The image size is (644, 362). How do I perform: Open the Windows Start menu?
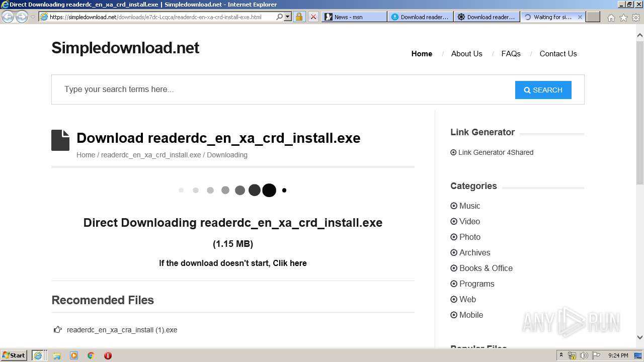coord(14,355)
